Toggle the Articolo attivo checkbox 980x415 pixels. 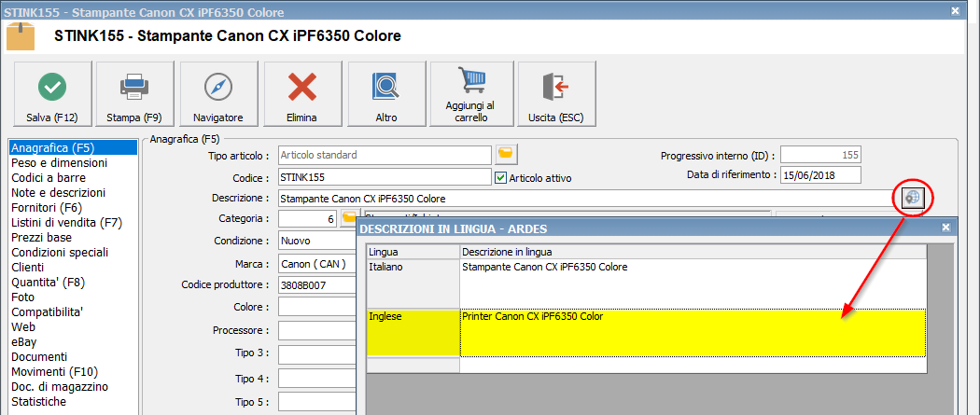point(500,177)
